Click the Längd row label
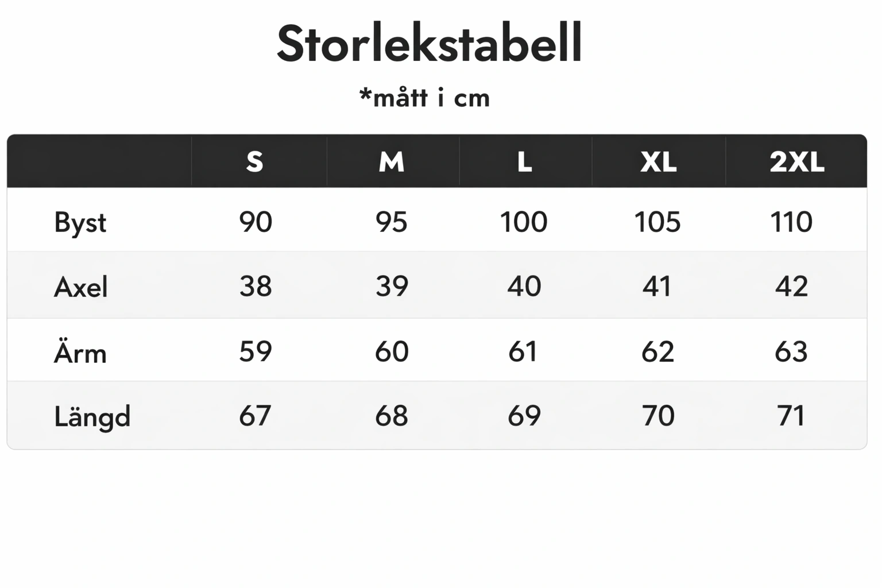Image resolution: width=882 pixels, height=588 pixels. (92, 416)
